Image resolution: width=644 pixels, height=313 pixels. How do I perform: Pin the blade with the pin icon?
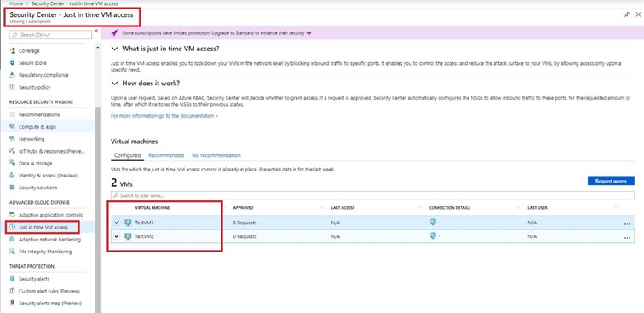(x=627, y=14)
